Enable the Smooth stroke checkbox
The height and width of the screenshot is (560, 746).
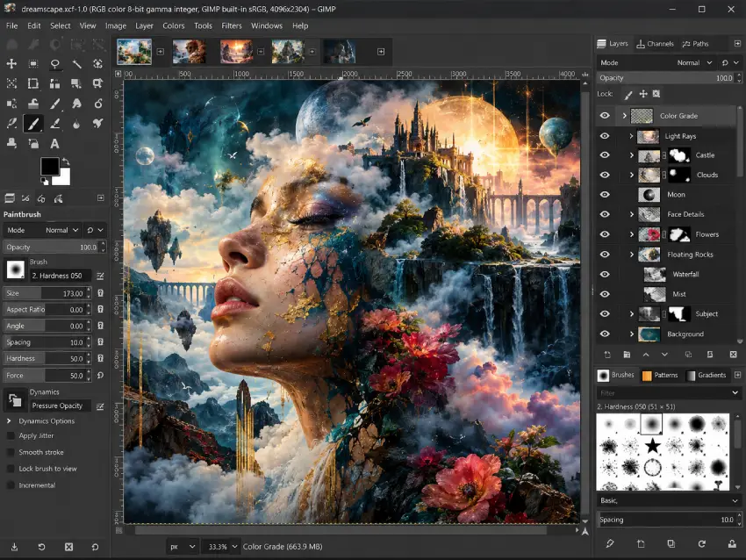[10, 452]
